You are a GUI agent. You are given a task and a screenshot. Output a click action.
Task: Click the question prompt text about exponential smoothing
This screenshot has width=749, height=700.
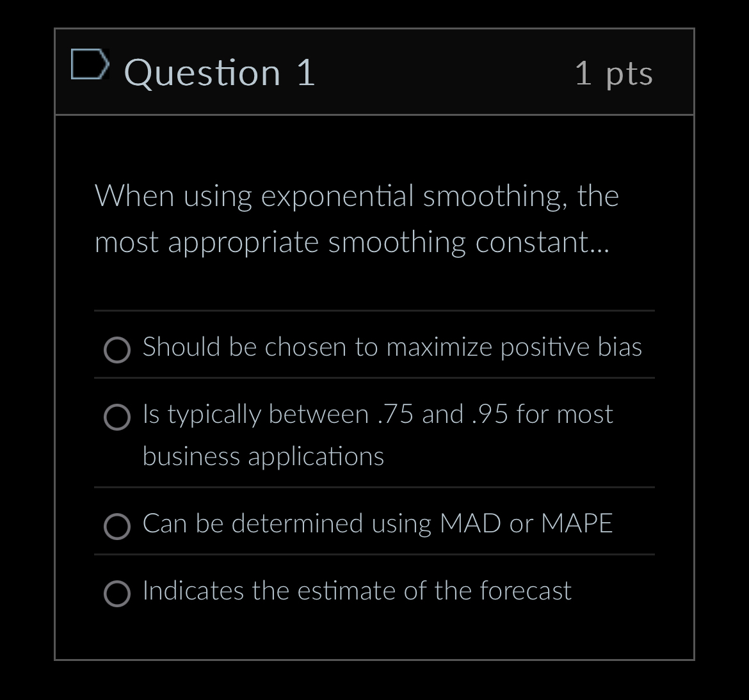pos(356,218)
